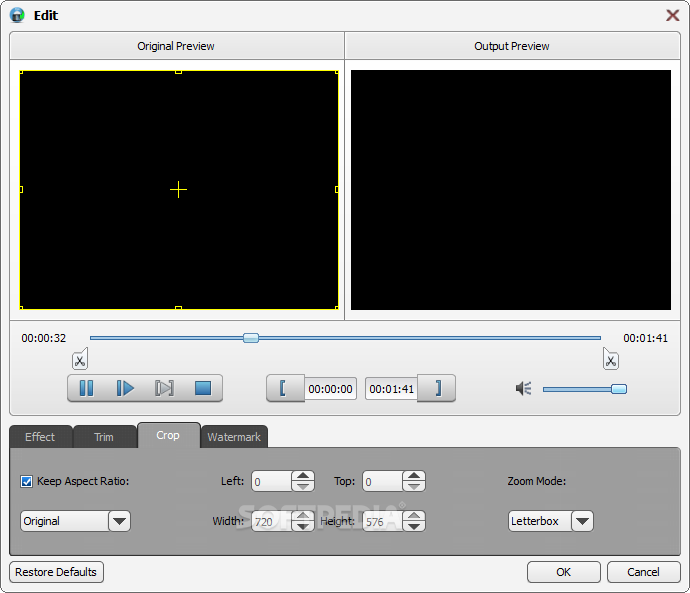Click the Cancel button
This screenshot has height=593, width=690.
pyautogui.click(x=644, y=572)
